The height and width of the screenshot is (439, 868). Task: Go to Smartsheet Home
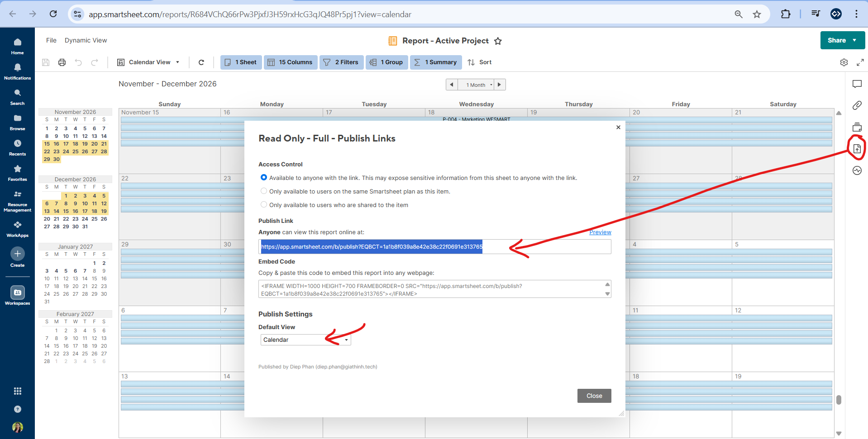(17, 46)
